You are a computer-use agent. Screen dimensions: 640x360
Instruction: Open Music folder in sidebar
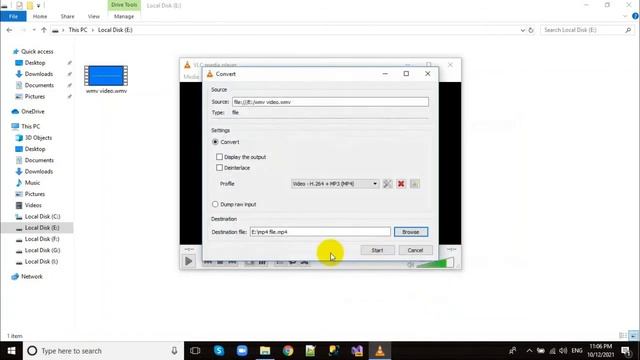click(32, 183)
